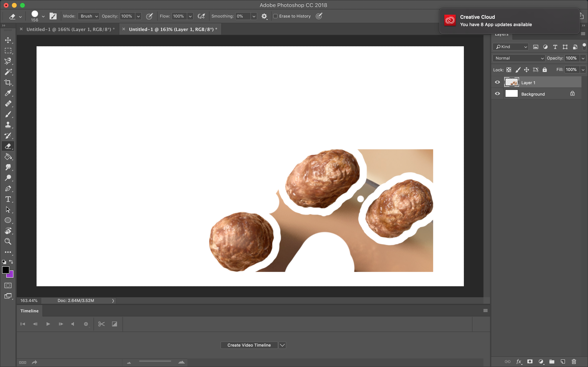Select the Paint Bucket tool
The height and width of the screenshot is (367, 588).
pyautogui.click(x=8, y=157)
